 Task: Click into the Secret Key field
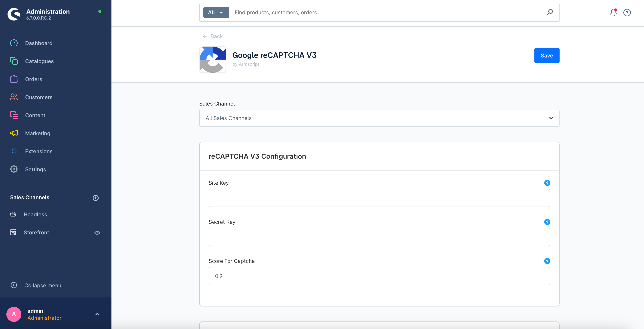379,237
